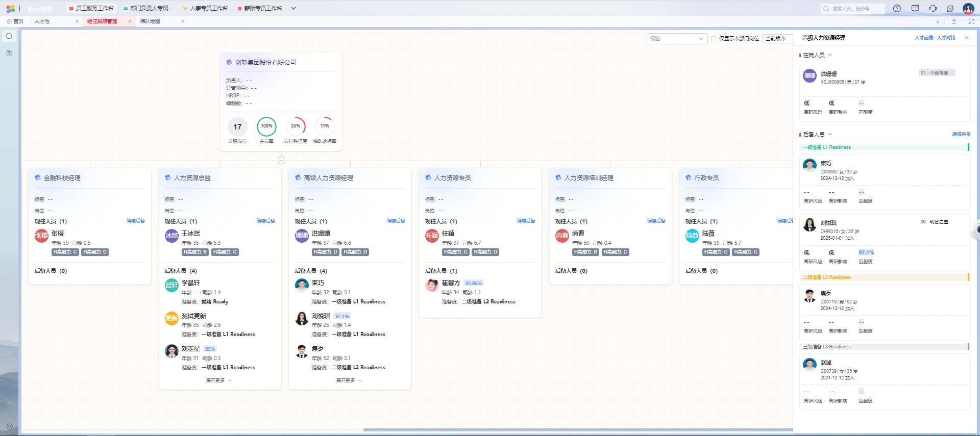Click the left sidebar search icon
Image resolution: width=980 pixels, height=436 pixels.
9,36
